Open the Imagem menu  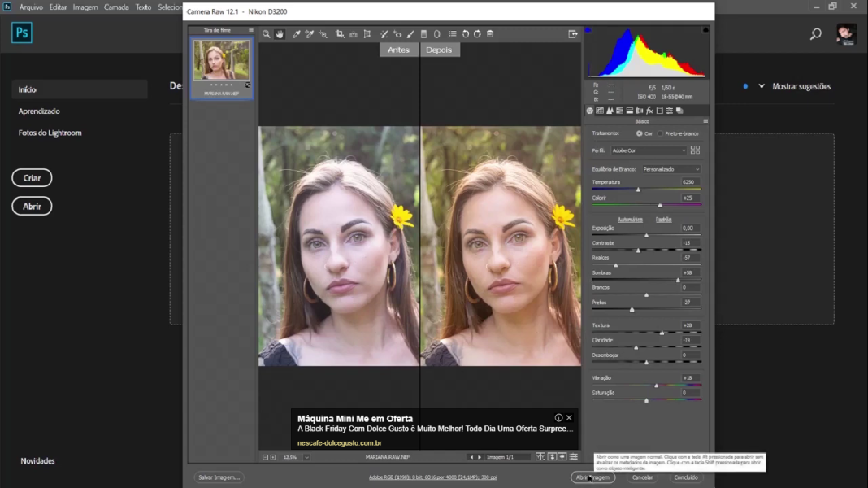click(x=87, y=6)
